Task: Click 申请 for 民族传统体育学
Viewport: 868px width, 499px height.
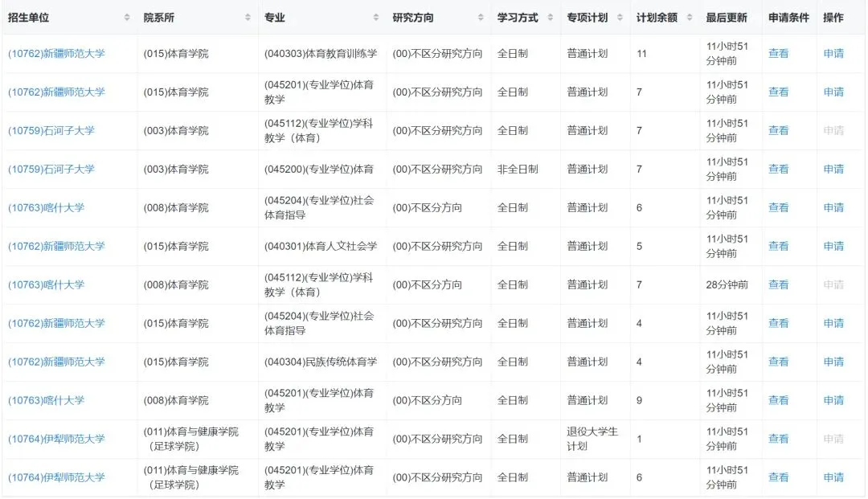Action: pyautogui.click(x=833, y=362)
